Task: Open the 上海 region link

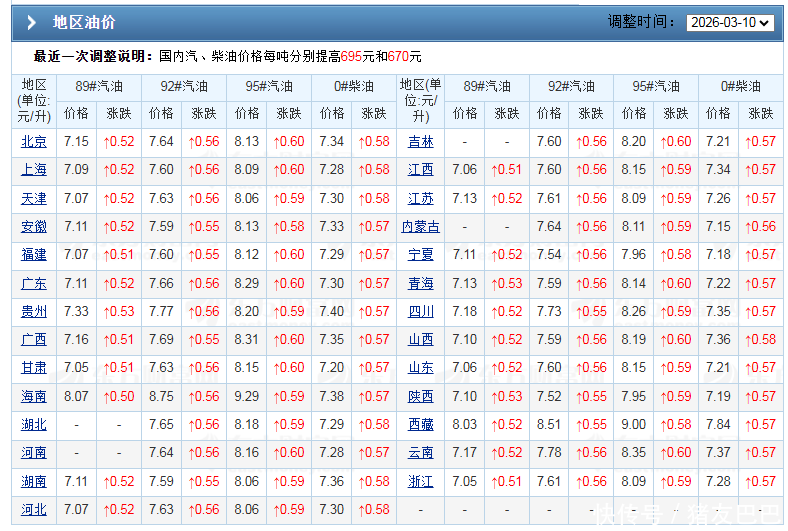Action: point(34,170)
